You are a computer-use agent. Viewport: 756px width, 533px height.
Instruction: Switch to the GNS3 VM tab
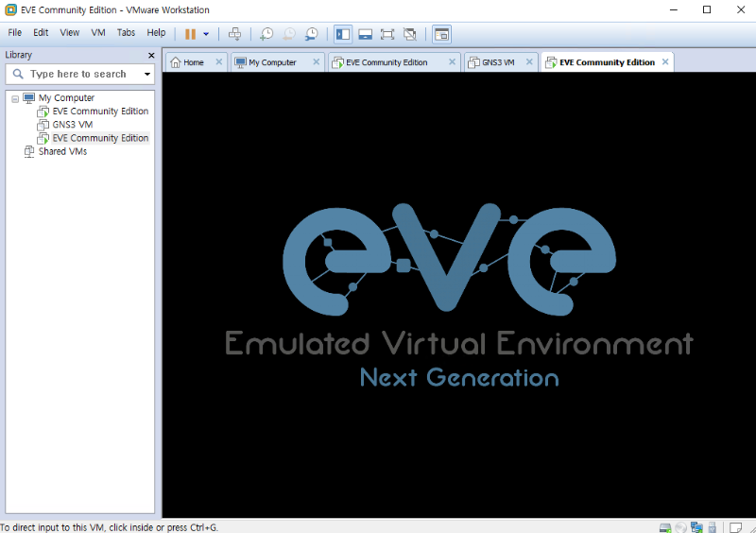point(497,62)
